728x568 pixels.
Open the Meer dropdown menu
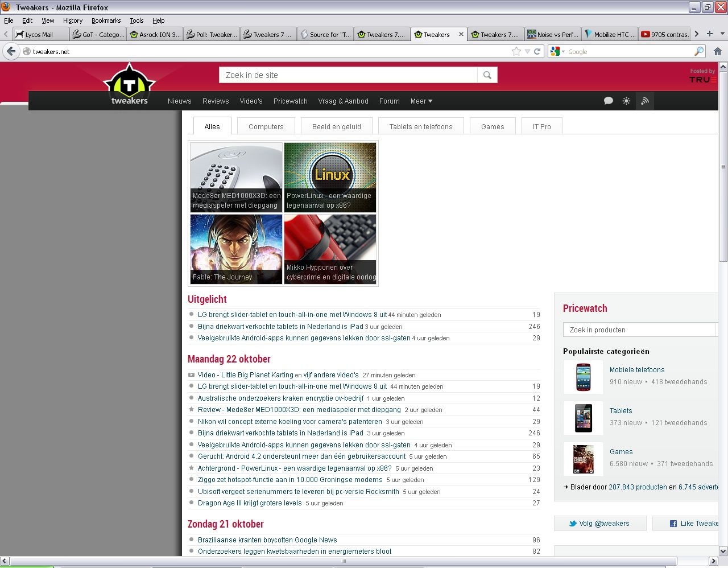pyautogui.click(x=421, y=101)
